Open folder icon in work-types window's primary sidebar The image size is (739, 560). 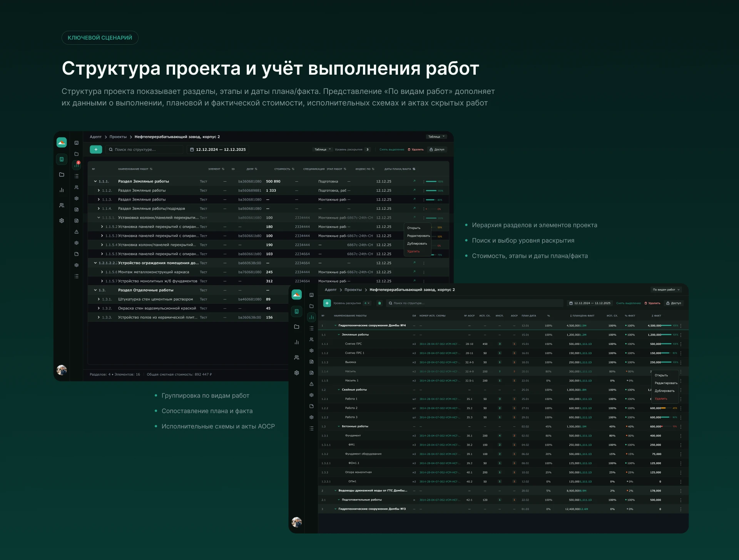pyautogui.click(x=296, y=327)
